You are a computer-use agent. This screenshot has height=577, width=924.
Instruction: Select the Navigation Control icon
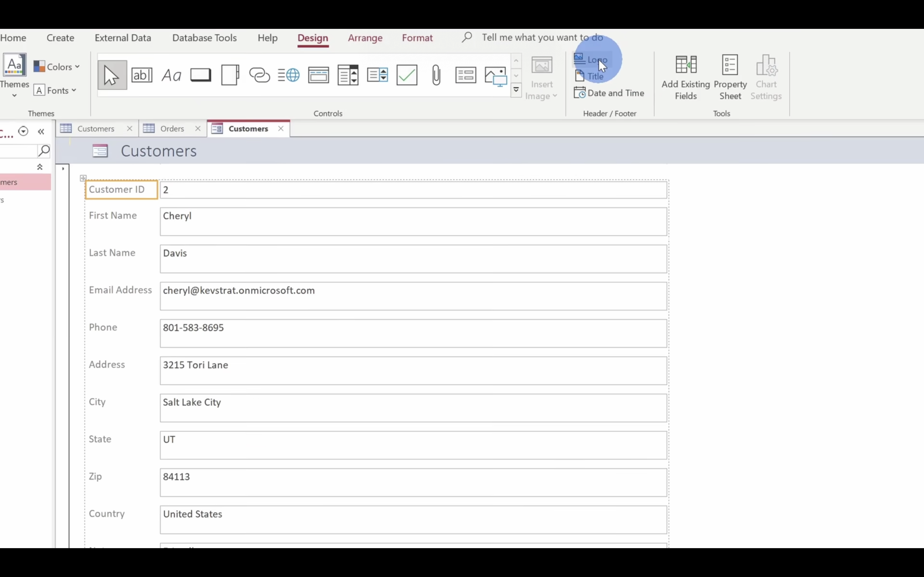(319, 75)
